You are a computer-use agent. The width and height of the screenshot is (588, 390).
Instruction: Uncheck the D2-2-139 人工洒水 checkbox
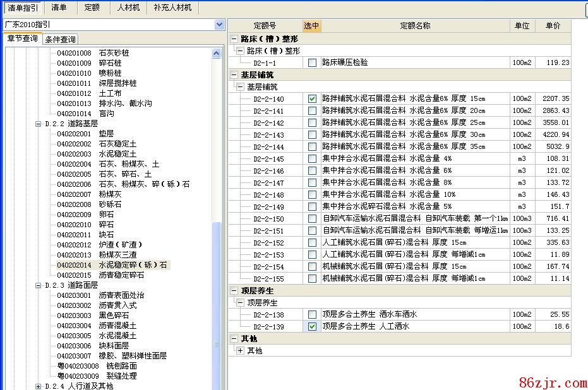click(x=312, y=327)
